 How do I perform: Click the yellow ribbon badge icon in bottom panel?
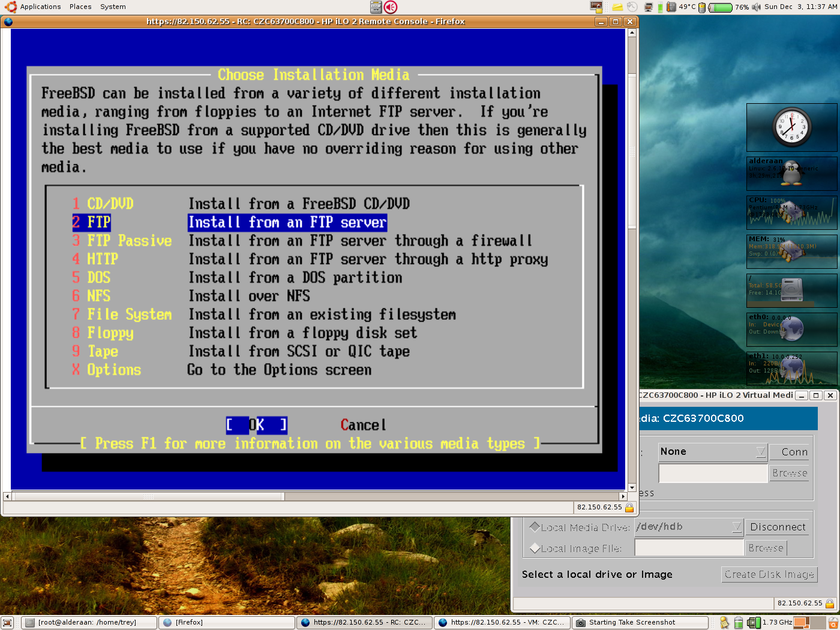click(725, 623)
